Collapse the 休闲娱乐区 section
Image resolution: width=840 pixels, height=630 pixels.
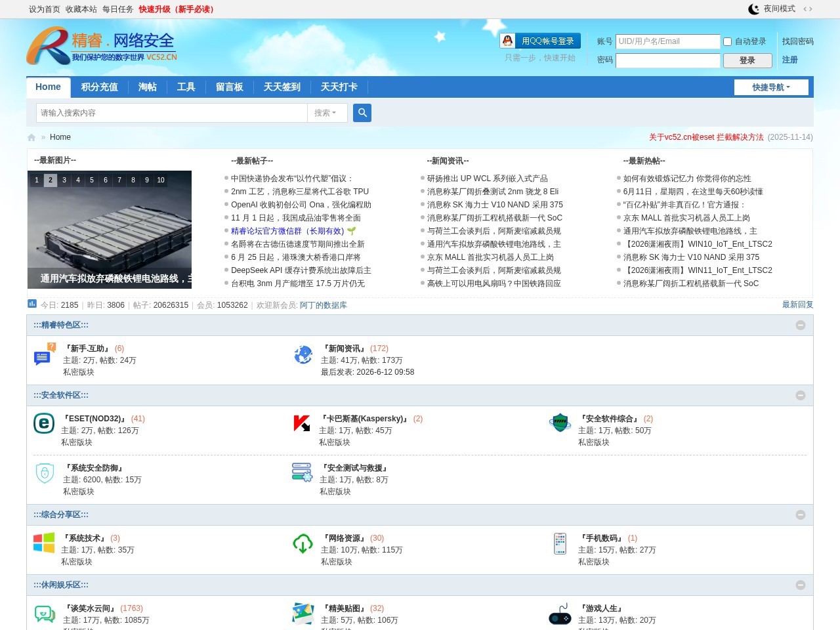(801, 585)
